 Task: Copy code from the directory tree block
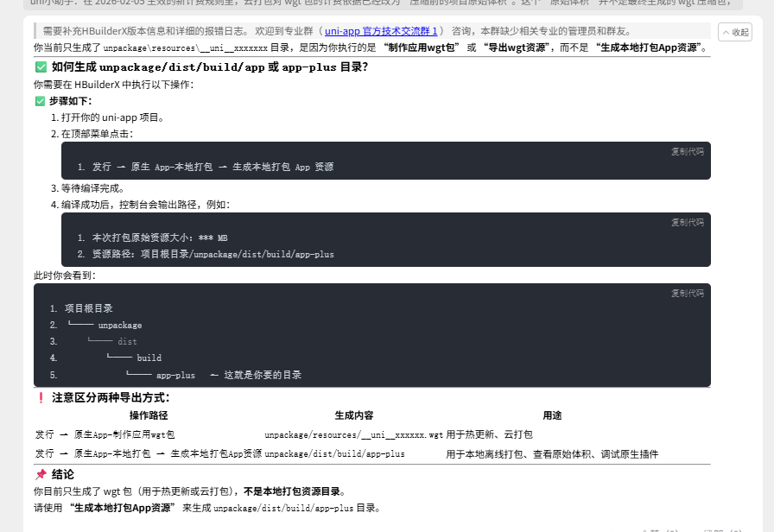(687, 293)
